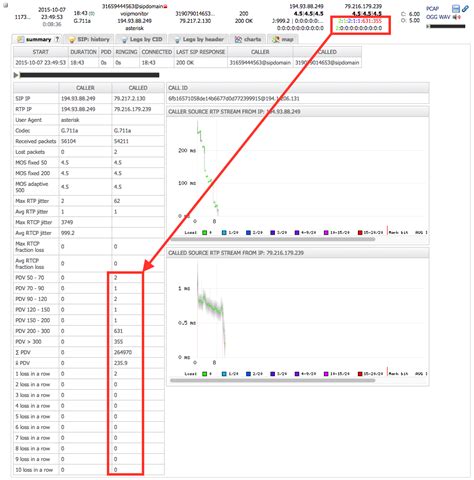Play audio in the top-right player
Screen dimensions: 474x480
(x=428, y=26)
